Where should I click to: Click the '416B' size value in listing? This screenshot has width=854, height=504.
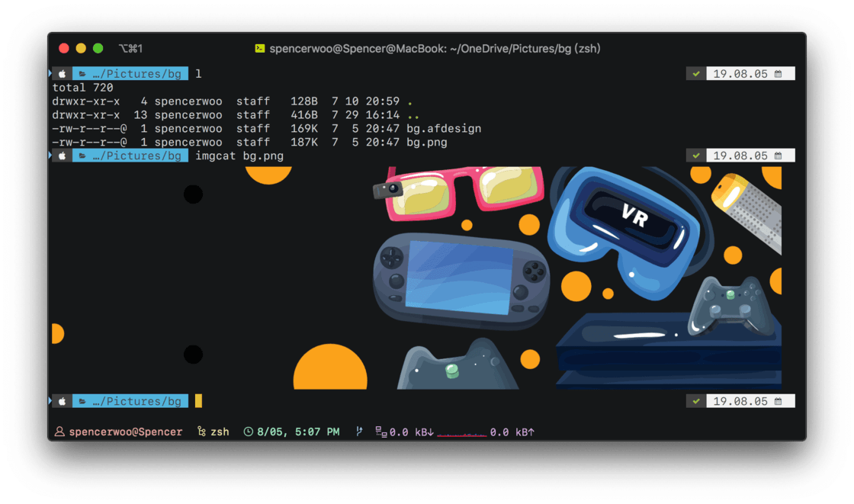pos(304,115)
